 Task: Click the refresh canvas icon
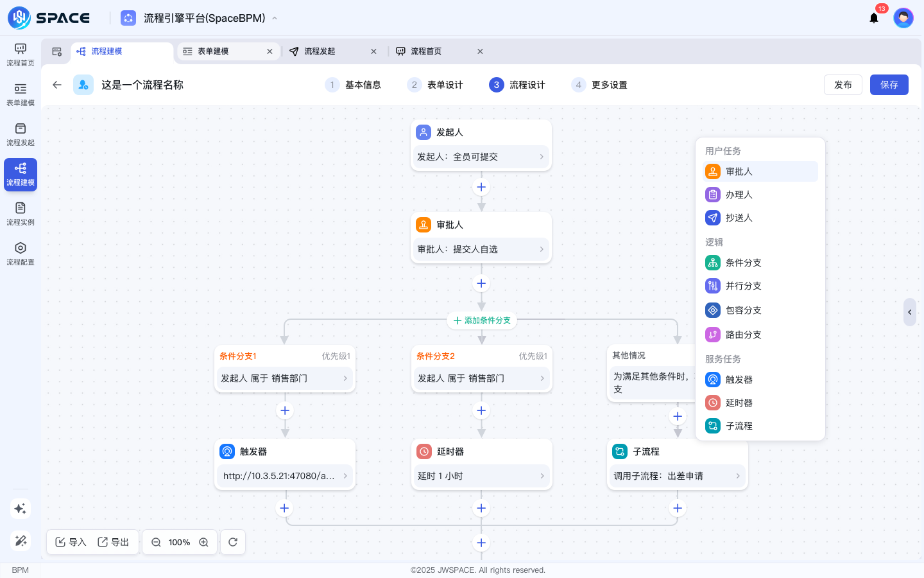pos(233,542)
